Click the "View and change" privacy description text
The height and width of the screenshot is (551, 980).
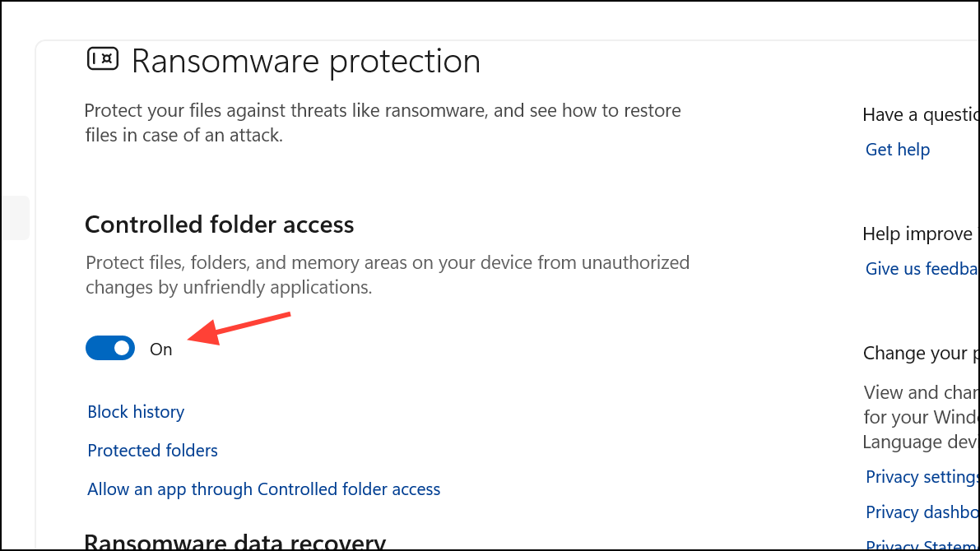click(x=919, y=405)
